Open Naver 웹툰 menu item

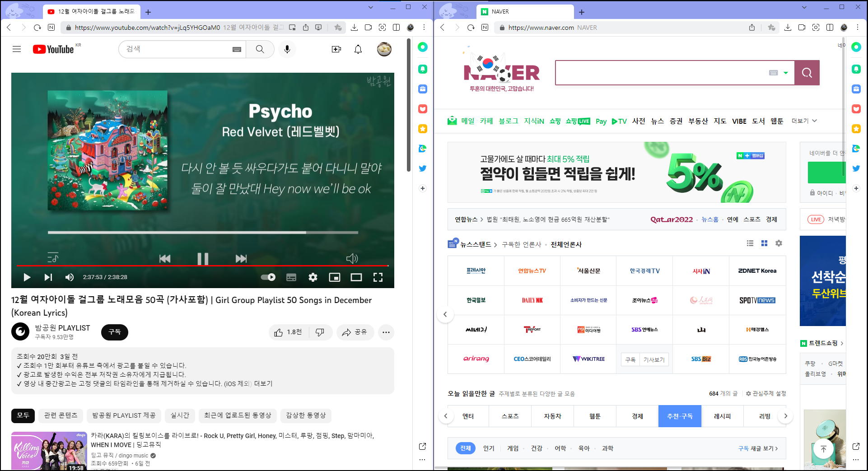[x=777, y=121]
